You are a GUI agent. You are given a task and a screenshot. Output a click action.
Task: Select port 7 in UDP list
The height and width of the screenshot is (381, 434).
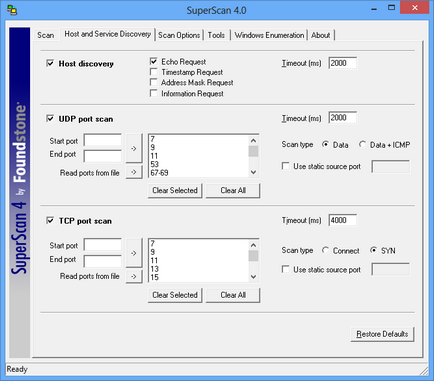coord(199,139)
